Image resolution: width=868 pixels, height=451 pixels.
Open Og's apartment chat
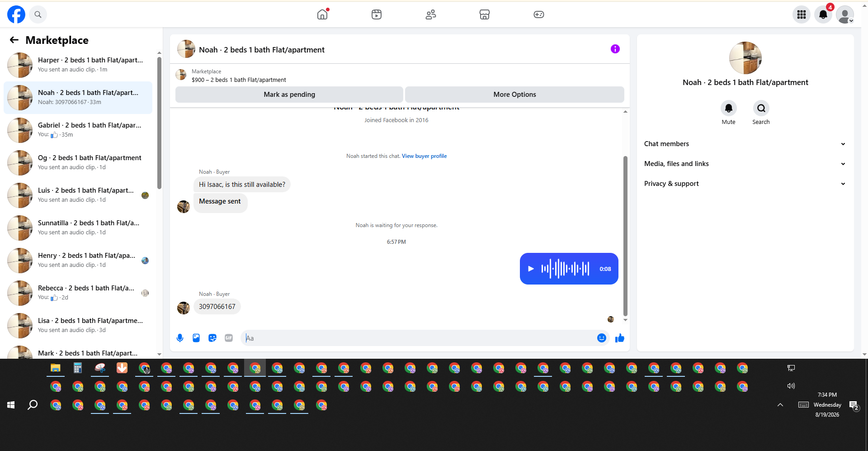[78, 163]
